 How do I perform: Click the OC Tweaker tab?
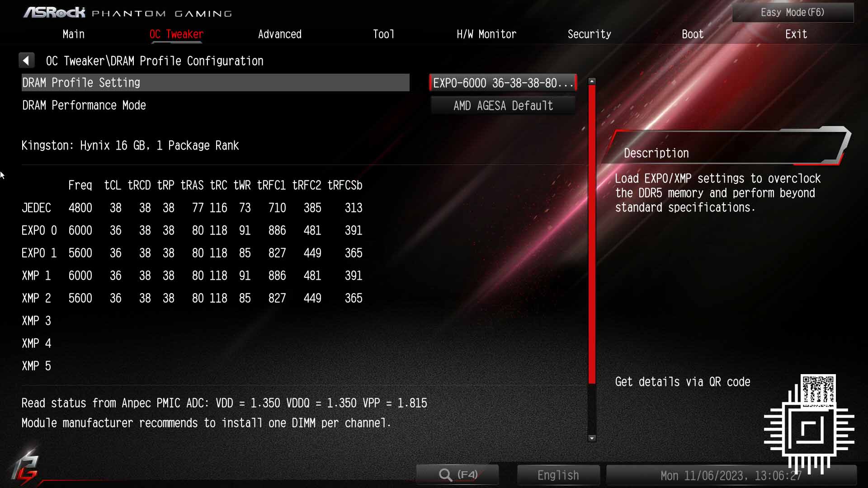tap(176, 34)
